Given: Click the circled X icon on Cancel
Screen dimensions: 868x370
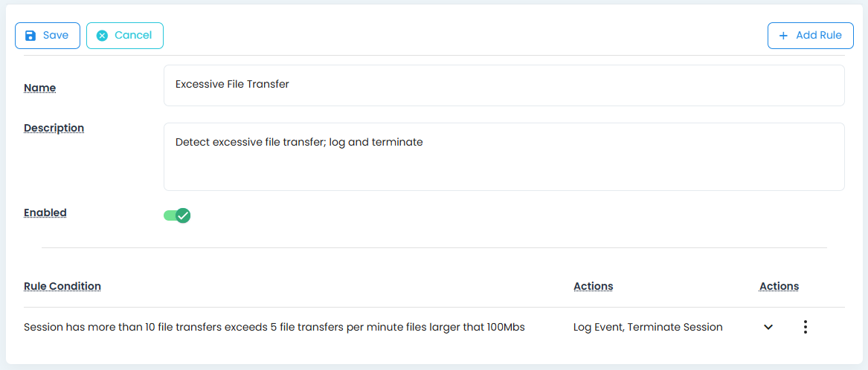Looking at the screenshot, I should coord(102,36).
